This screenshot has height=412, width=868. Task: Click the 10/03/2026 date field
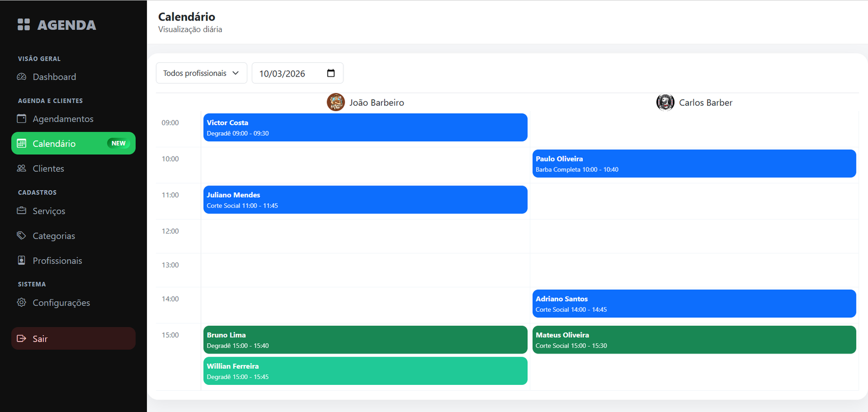click(288, 73)
